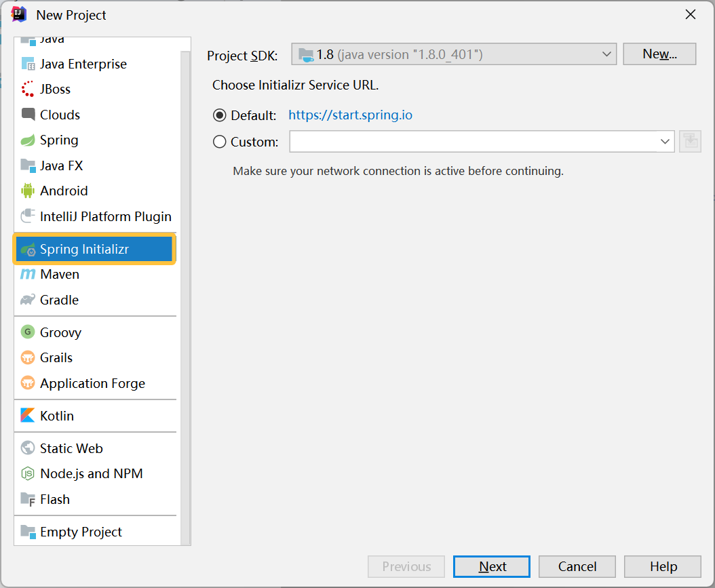
Task: Choose Spring project type
Action: [95, 140]
